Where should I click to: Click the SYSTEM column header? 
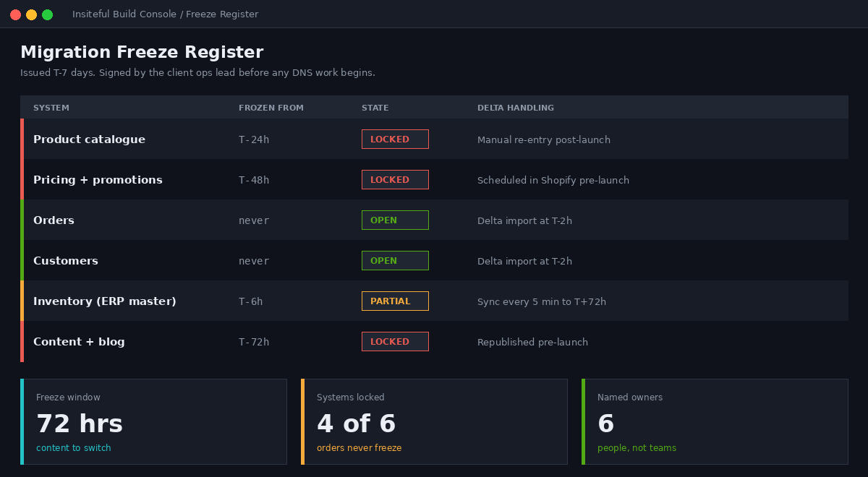click(51, 108)
